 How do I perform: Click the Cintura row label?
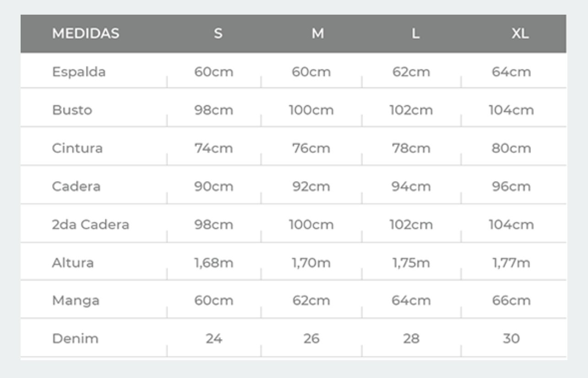coord(77,148)
